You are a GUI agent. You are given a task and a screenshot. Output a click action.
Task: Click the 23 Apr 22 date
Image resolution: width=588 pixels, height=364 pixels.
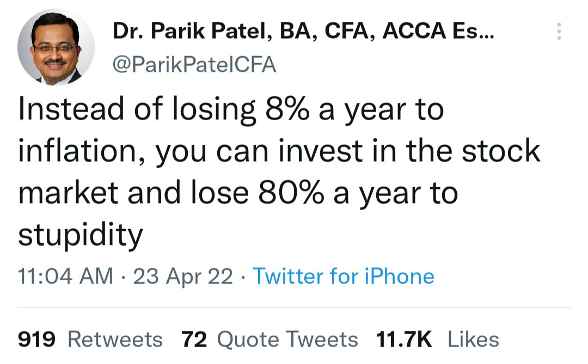pos(183,276)
